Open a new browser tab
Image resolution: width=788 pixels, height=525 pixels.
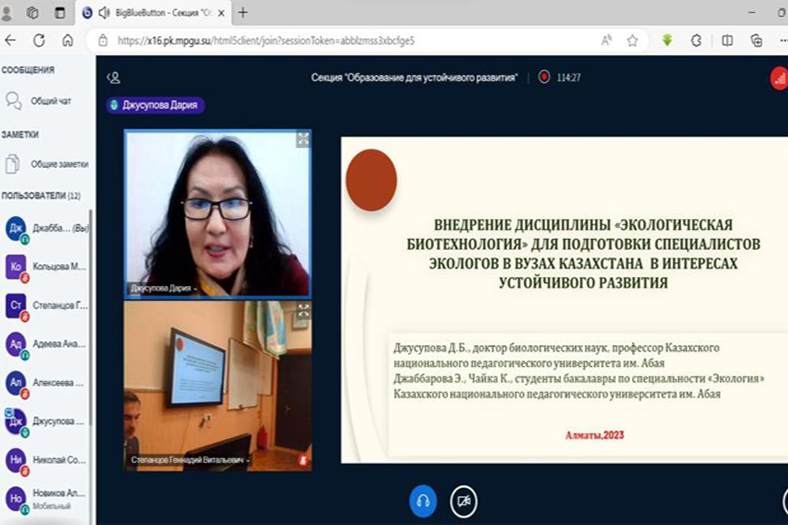point(243,13)
